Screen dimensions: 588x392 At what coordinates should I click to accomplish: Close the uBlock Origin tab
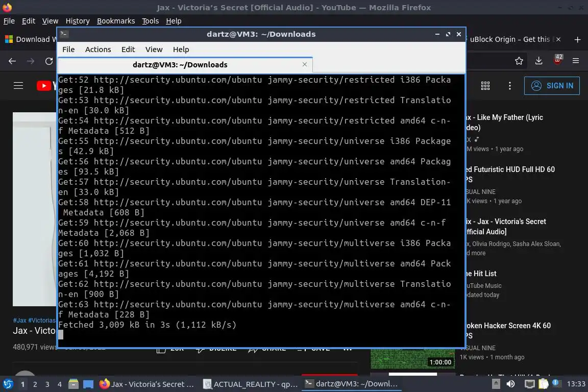pos(558,39)
